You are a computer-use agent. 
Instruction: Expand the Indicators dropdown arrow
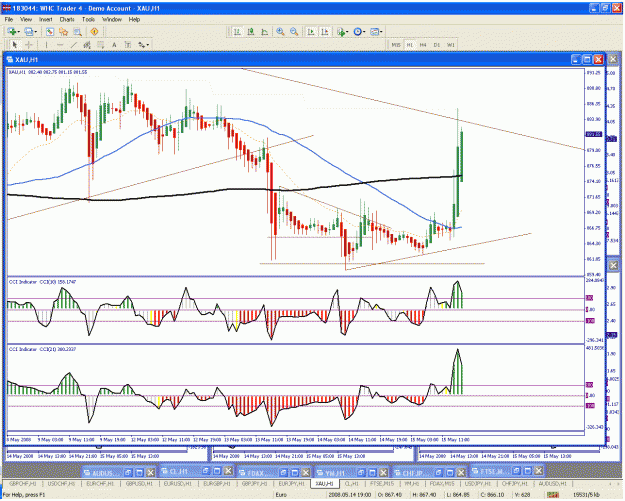point(347,32)
